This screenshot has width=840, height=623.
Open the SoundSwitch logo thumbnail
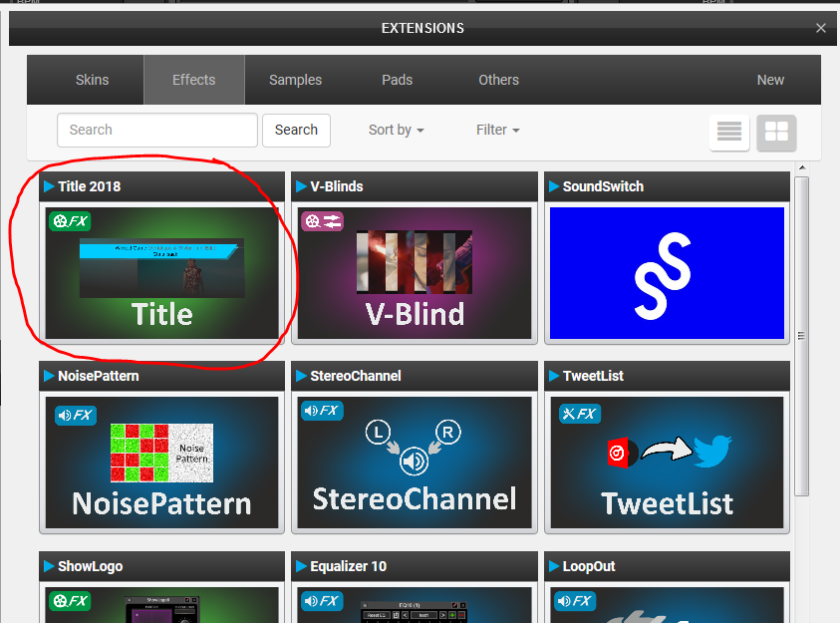point(667,273)
